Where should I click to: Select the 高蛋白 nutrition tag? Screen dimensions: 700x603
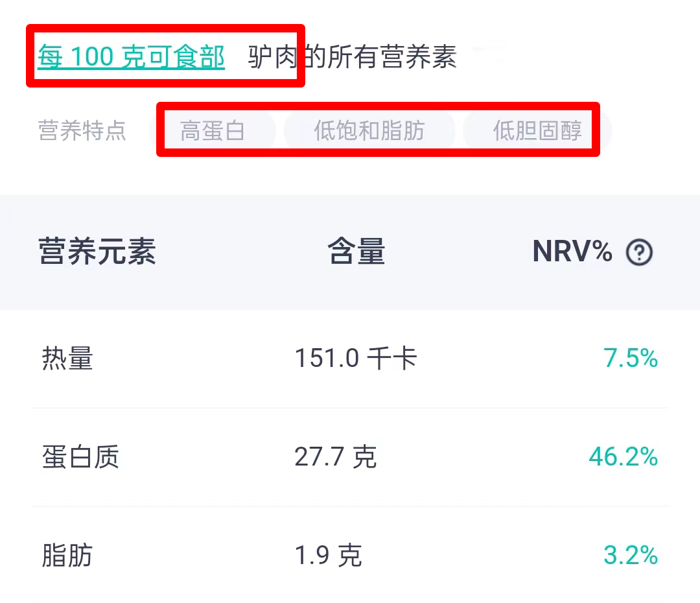click(x=213, y=131)
